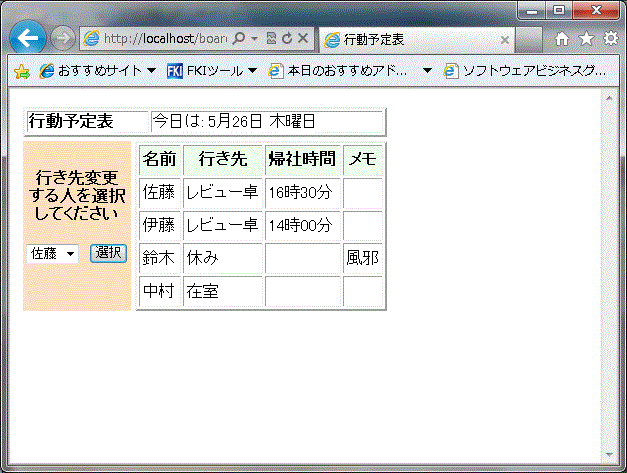627x473 pixels.
Task: Click the 風邪 memo cell
Action: coord(363,259)
